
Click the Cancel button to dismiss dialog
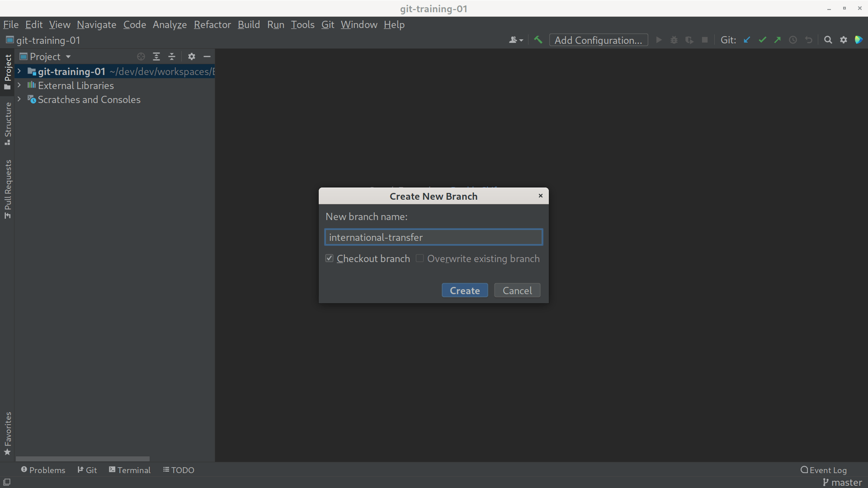pyautogui.click(x=517, y=291)
